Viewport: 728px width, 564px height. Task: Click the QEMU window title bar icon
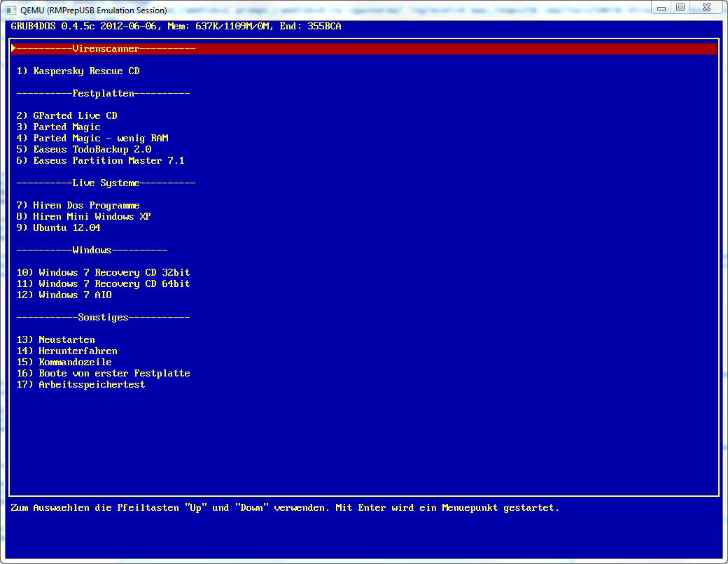pos(11,10)
